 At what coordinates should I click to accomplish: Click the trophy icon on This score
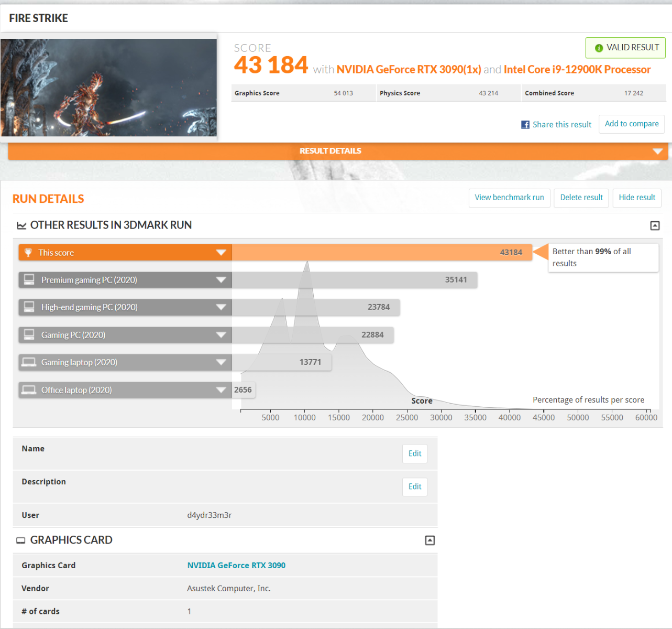(28, 253)
